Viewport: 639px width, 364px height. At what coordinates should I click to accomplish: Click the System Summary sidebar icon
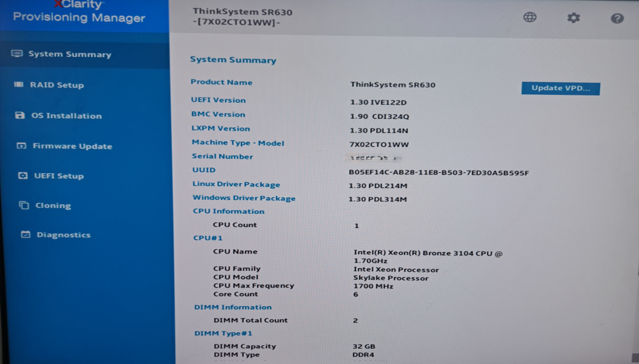coord(17,54)
